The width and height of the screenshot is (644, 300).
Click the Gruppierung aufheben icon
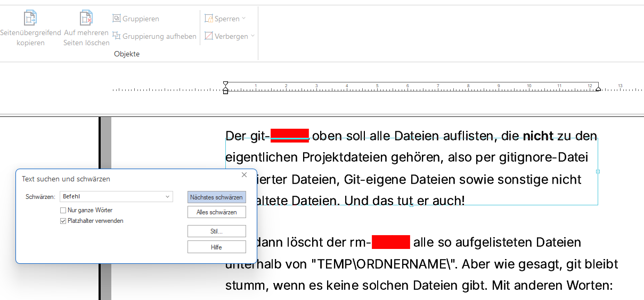coord(117,36)
